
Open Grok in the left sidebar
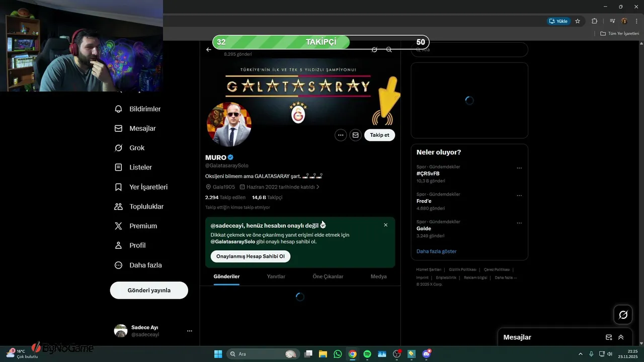(x=130, y=148)
